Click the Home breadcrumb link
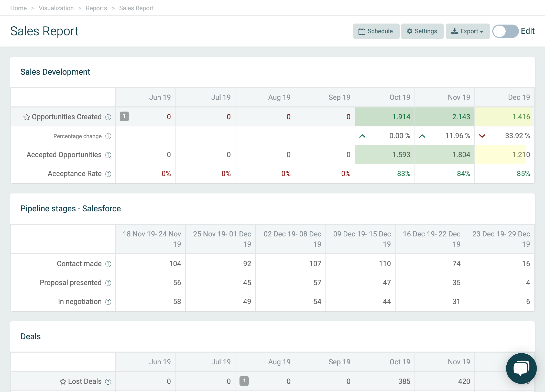 point(18,8)
